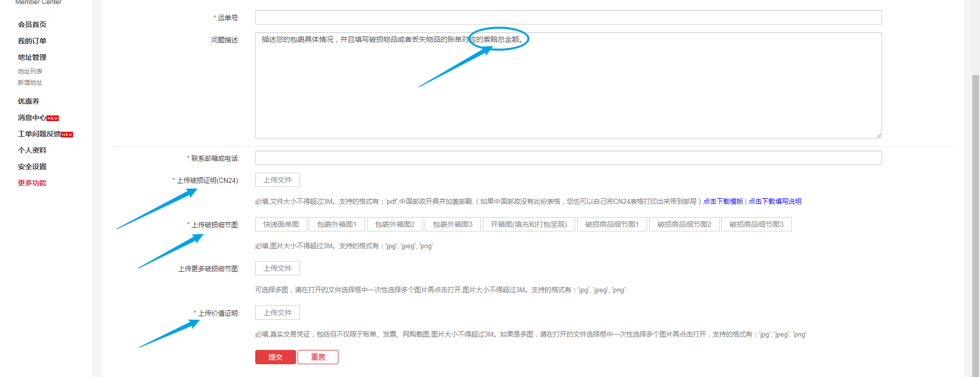
Task: Open the 点击下载模板 link
Action: 723,201
